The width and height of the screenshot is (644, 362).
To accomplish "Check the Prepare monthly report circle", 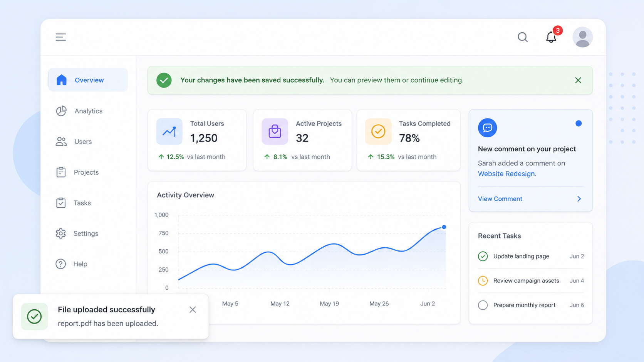I will [x=483, y=305].
